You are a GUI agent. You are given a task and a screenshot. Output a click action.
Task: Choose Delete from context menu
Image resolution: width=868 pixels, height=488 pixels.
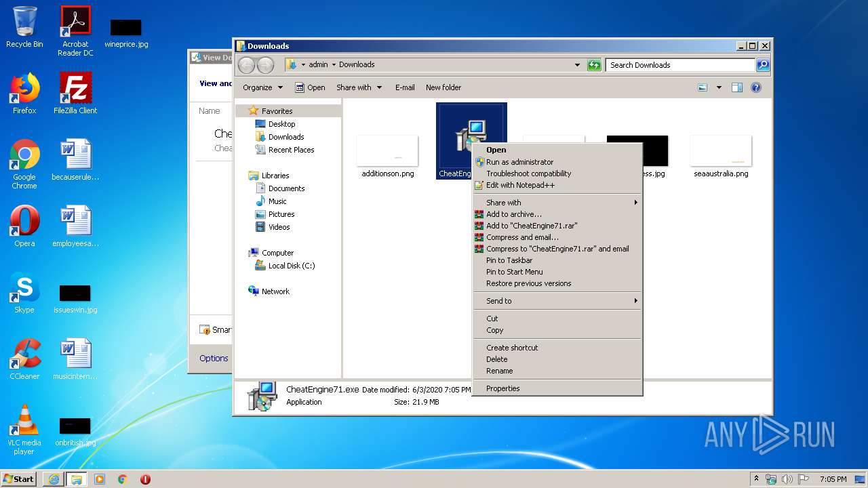[557, 359]
